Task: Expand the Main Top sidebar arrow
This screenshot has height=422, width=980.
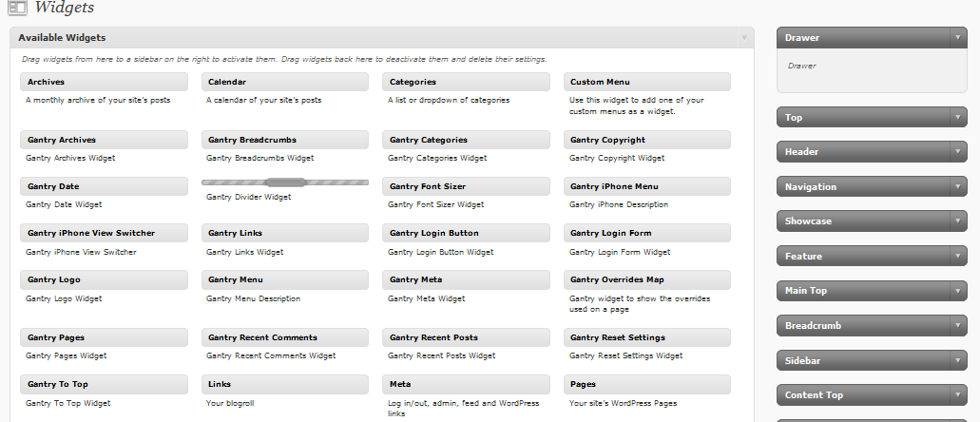Action: tap(957, 291)
